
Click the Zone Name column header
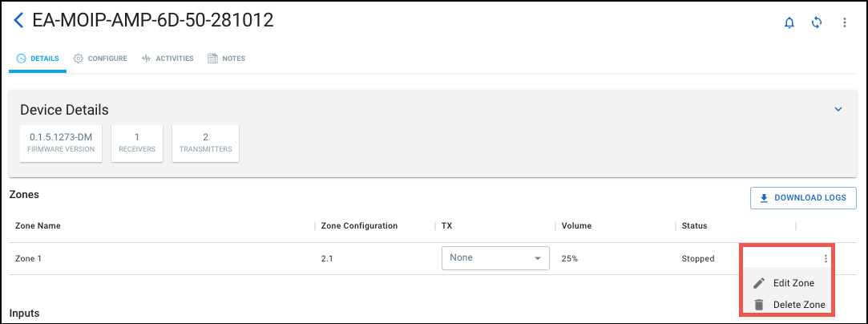pyautogui.click(x=38, y=226)
